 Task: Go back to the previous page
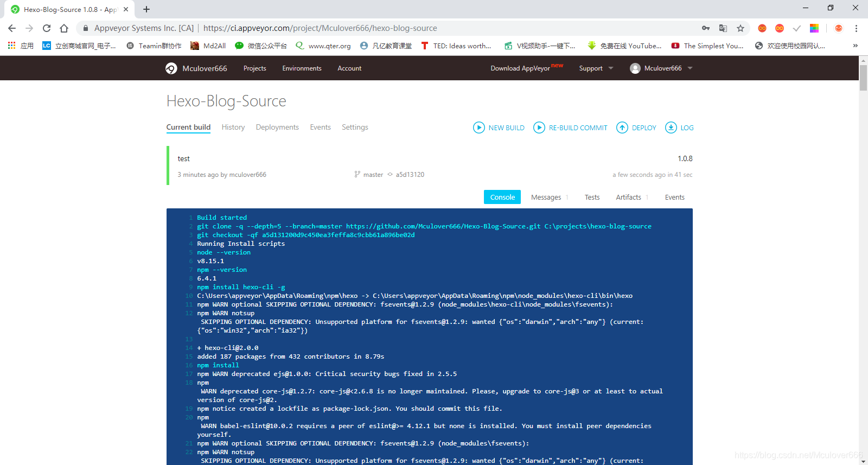point(12,28)
